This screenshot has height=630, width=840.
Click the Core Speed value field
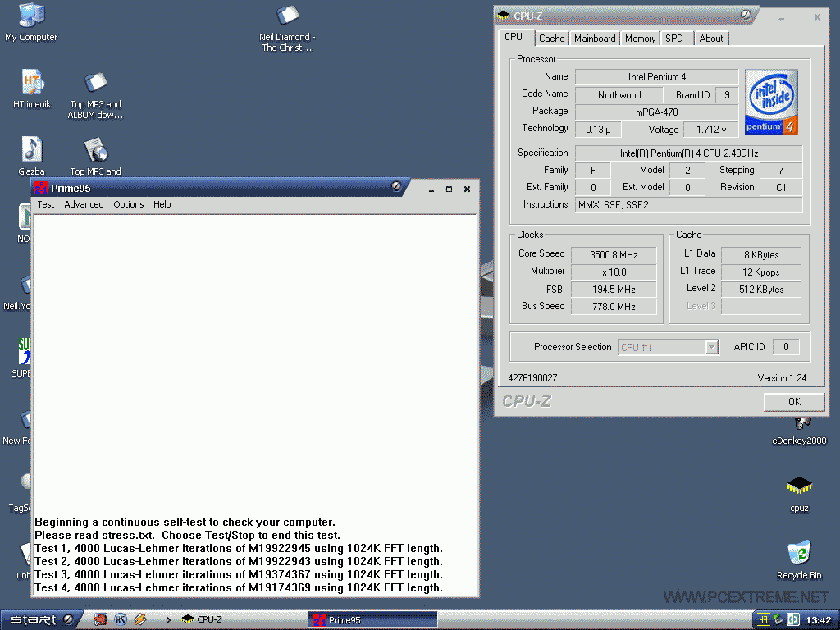coord(614,255)
